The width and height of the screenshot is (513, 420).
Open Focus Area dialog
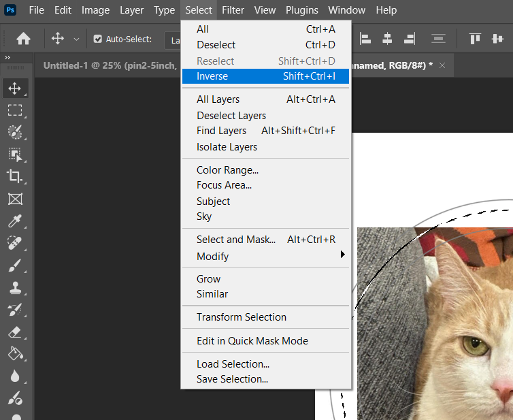coord(265,185)
